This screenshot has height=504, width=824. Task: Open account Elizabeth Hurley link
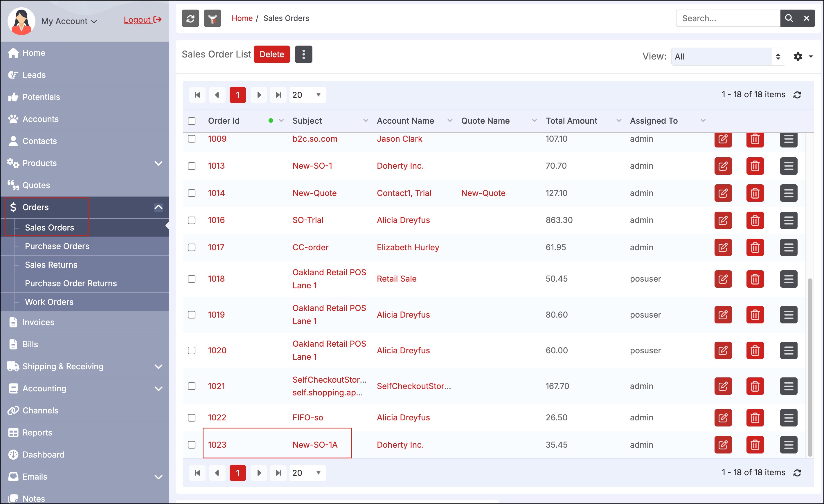[x=408, y=247]
